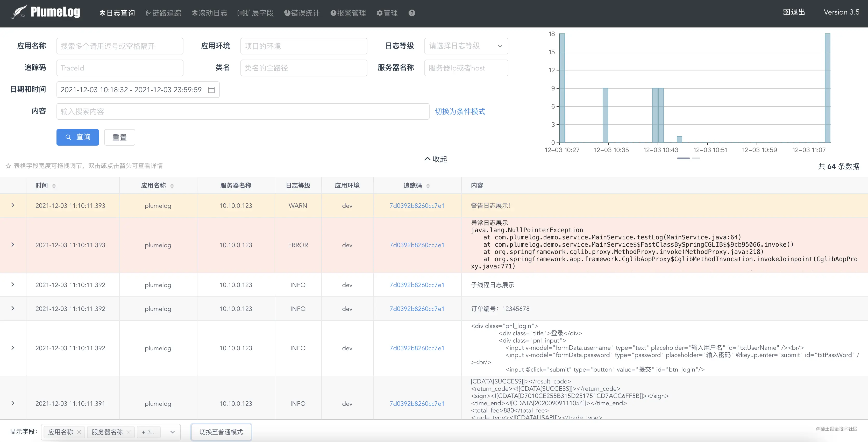Image resolution: width=868 pixels, height=442 pixels.
Task: Click 内容 column header
Action: (x=477, y=185)
